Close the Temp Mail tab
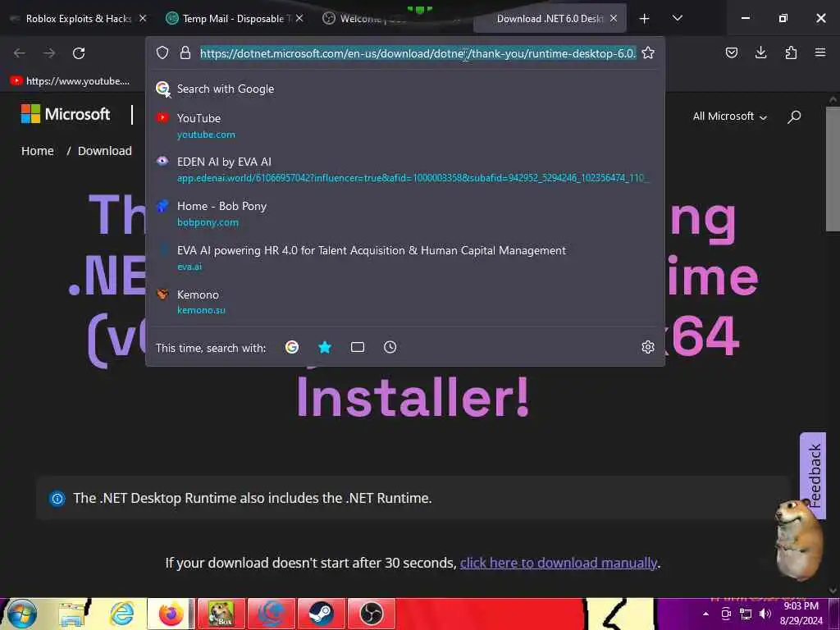The height and width of the screenshot is (630, 840). tap(299, 18)
